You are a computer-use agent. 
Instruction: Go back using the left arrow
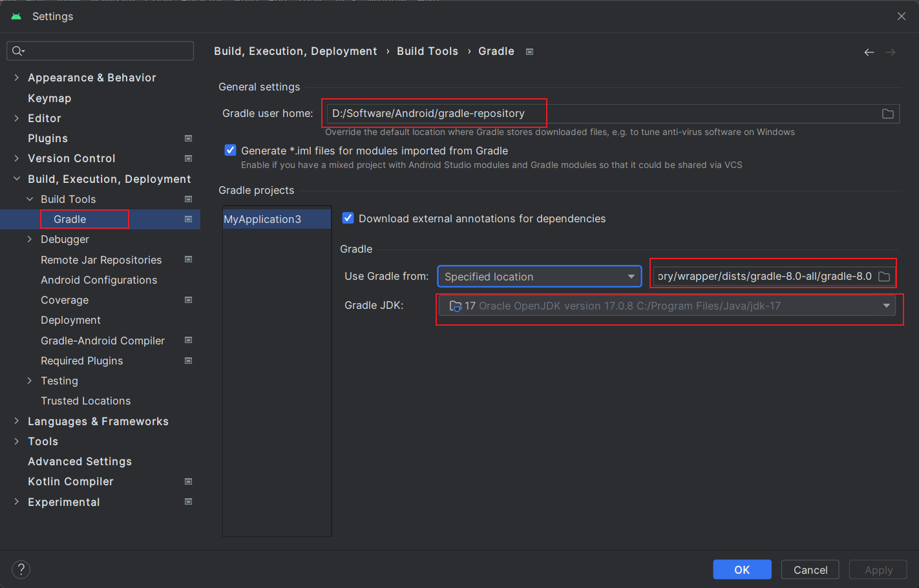[869, 52]
